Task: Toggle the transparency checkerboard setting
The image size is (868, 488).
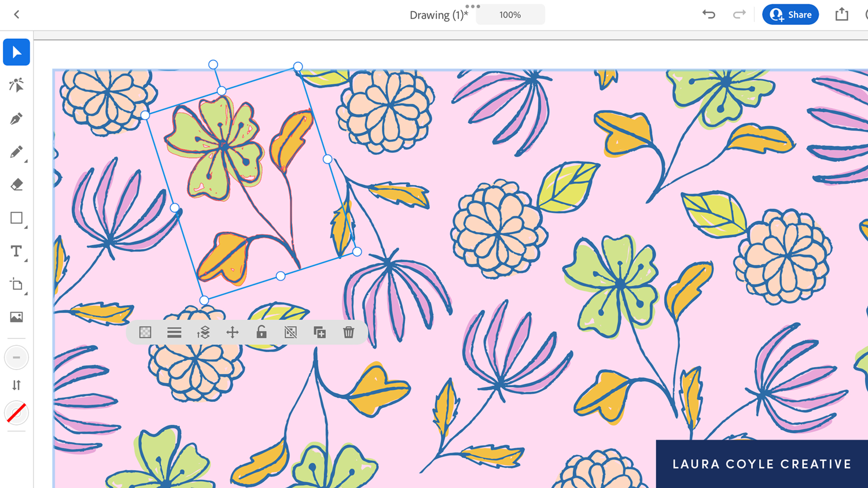Action: click(x=145, y=332)
